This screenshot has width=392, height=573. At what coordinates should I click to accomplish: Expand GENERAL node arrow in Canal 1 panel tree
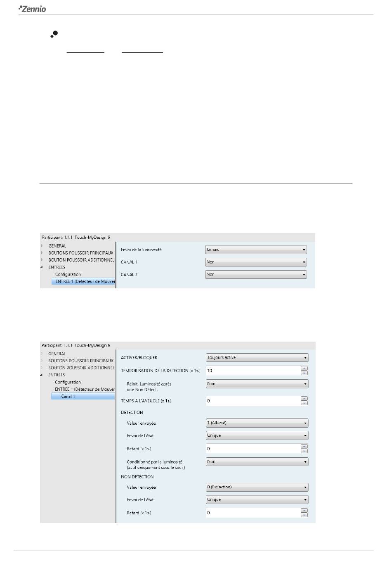42,354
